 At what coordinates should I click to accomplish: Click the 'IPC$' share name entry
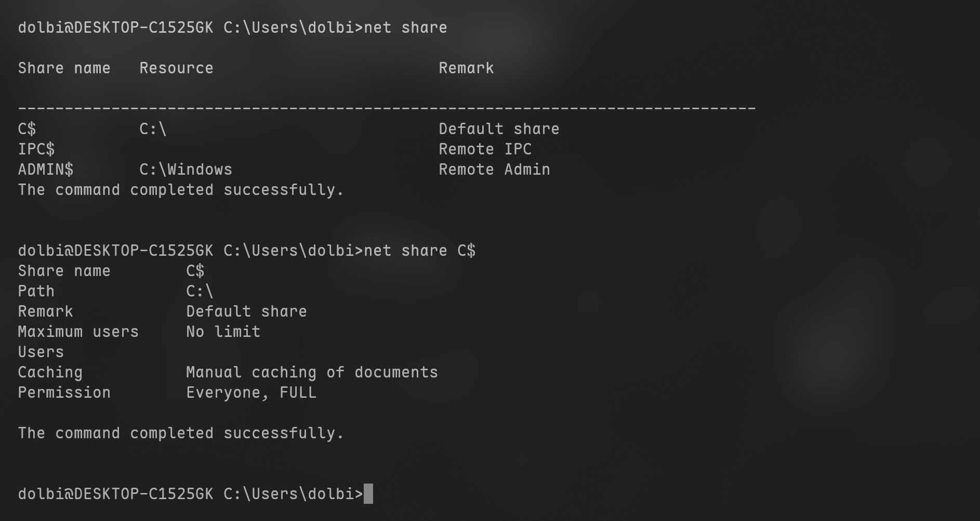(36, 149)
